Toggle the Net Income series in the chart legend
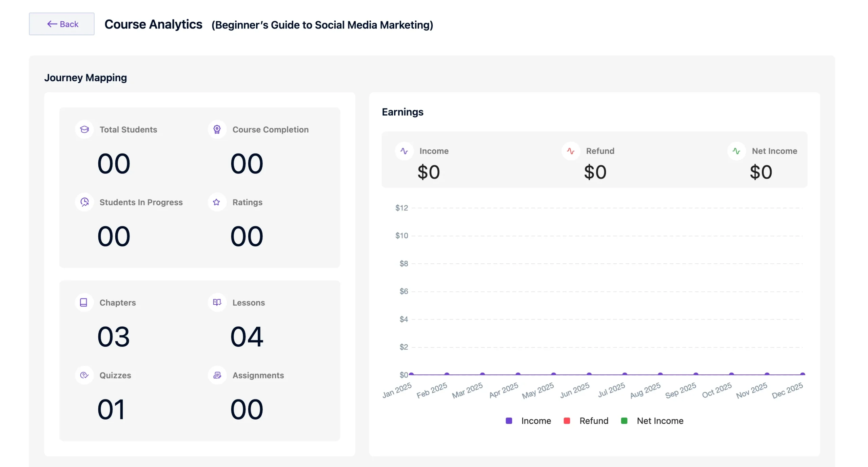Image resolution: width=868 pixels, height=467 pixels. (653, 421)
